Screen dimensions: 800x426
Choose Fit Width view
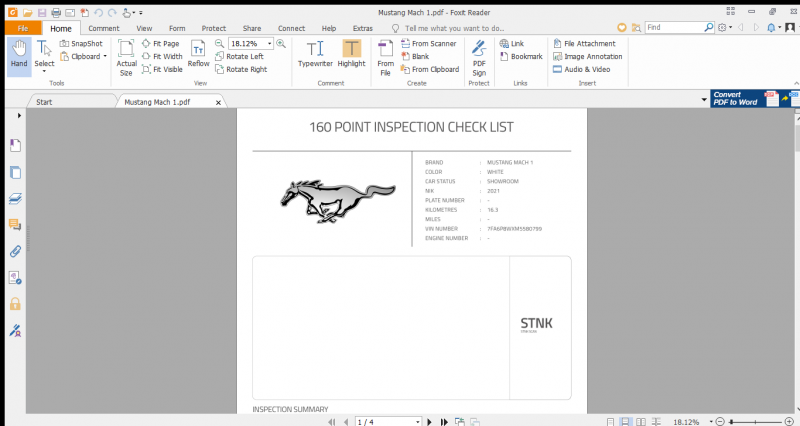[162, 56]
